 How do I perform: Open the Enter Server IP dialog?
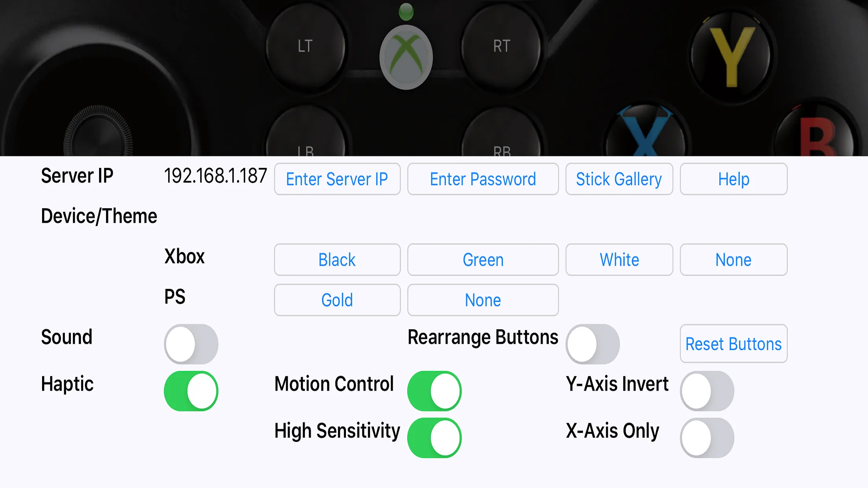pos(337,179)
